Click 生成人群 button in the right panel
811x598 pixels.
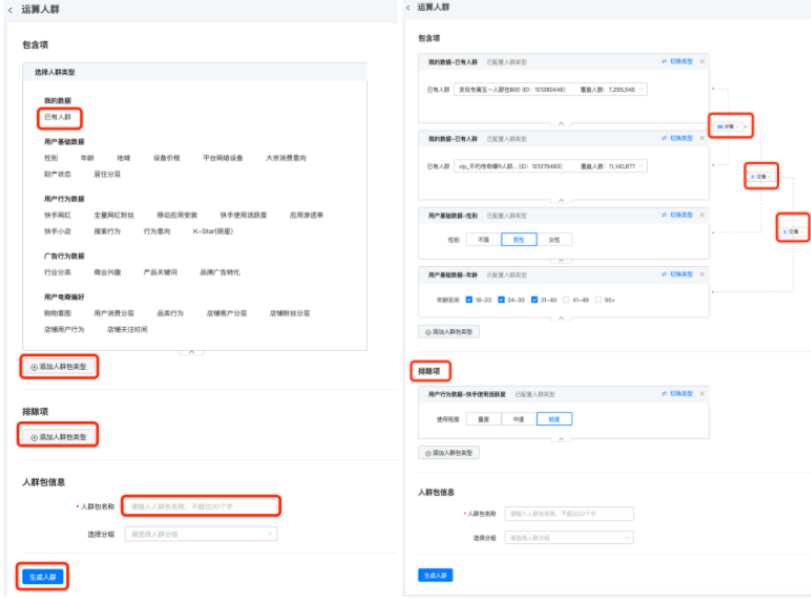click(435, 575)
